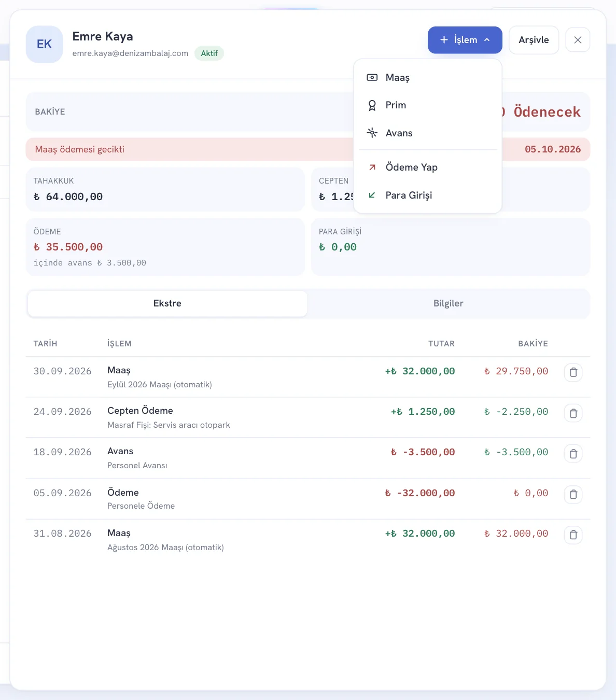The image size is (616, 700).
Task: Select Para Girişi menu option
Action: pyautogui.click(x=428, y=195)
